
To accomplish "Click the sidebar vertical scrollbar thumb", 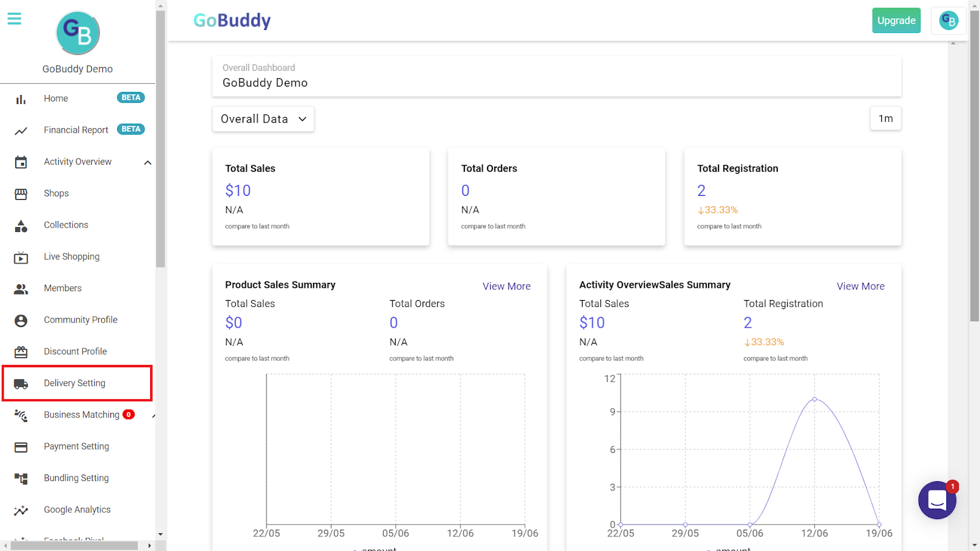I will coord(160,139).
